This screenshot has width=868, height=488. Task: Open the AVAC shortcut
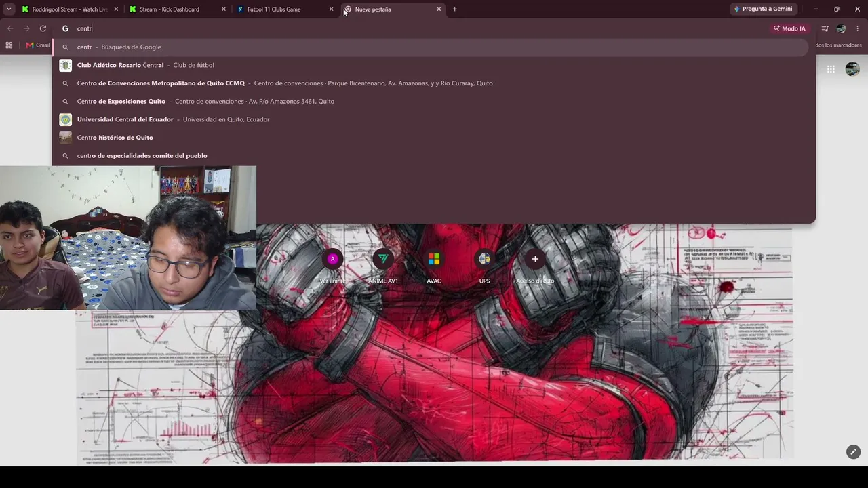(x=434, y=266)
